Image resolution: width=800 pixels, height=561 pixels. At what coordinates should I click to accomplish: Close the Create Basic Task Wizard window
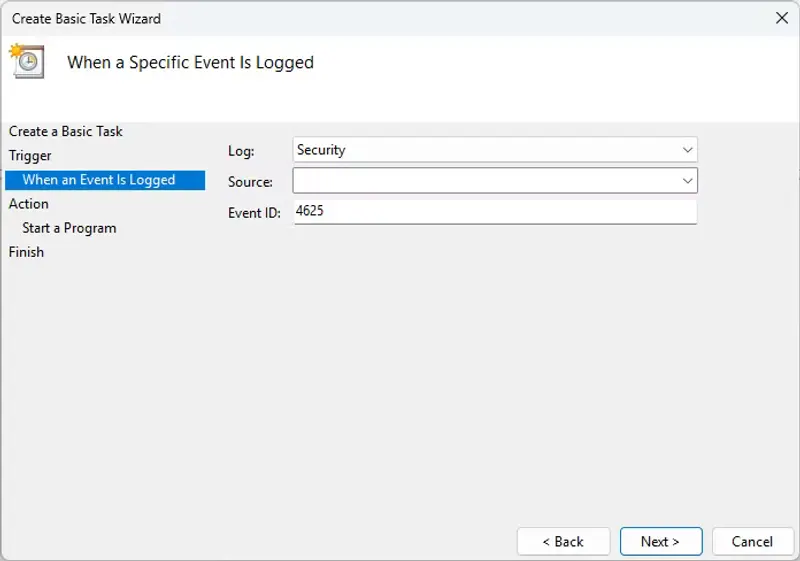coord(780,18)
